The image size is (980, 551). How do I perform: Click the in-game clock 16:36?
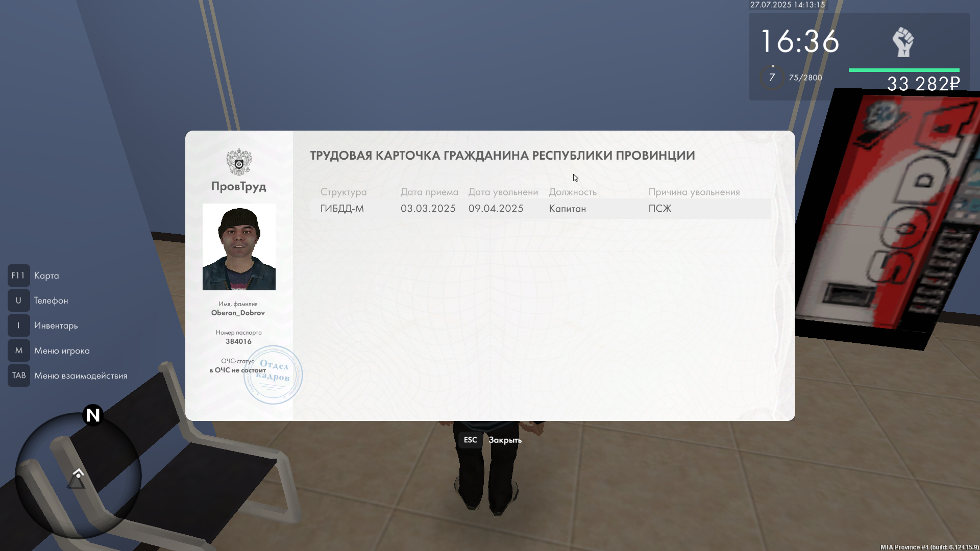[800, 41]
